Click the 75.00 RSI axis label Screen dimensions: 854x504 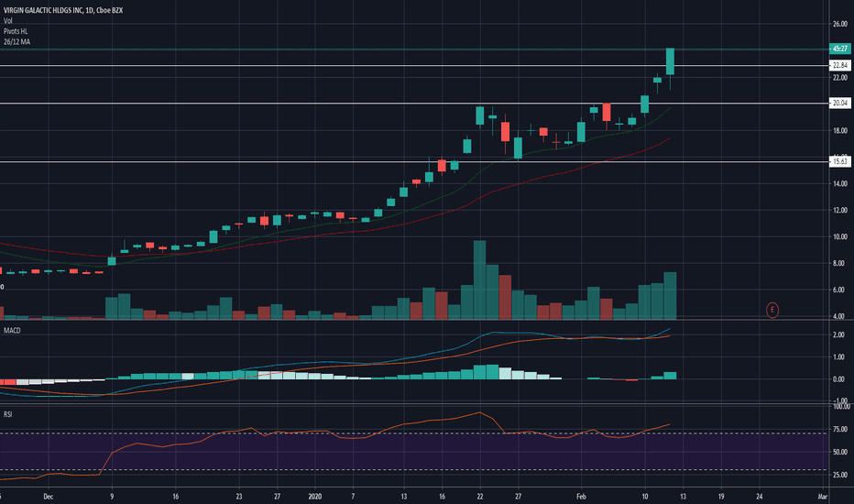841,430
